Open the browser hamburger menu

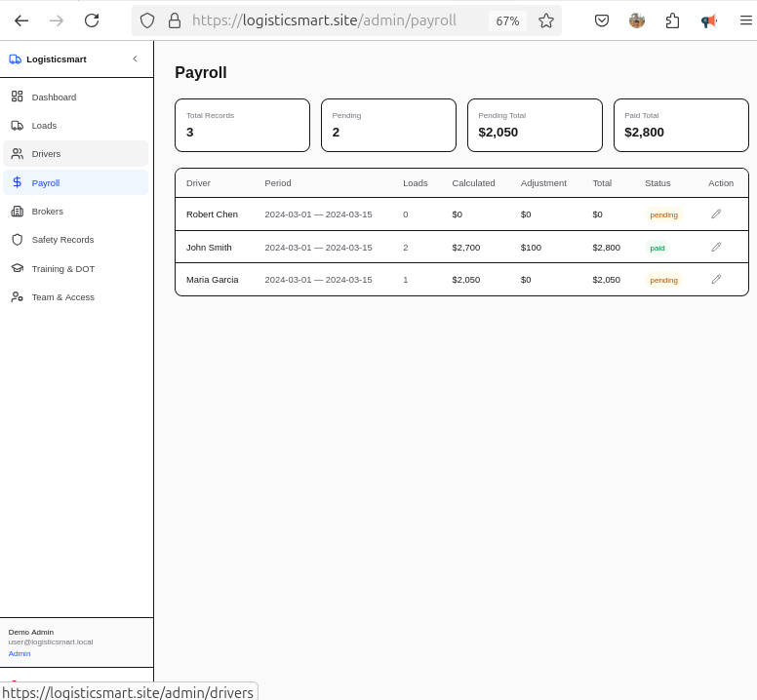pyautogui.click(x=746, y=20)
